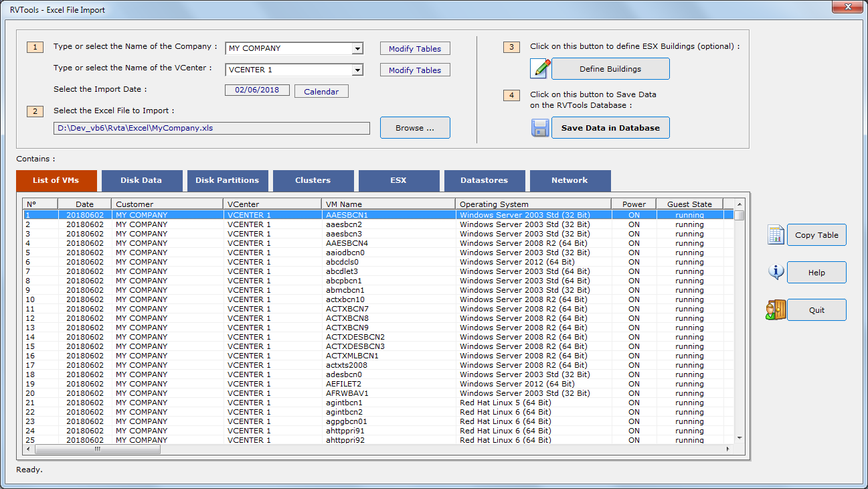Viewport: 868px width, 489px height.
Task: Open the VCenter name dropdown
Action: pyautogui.click(x=359, y=69)
